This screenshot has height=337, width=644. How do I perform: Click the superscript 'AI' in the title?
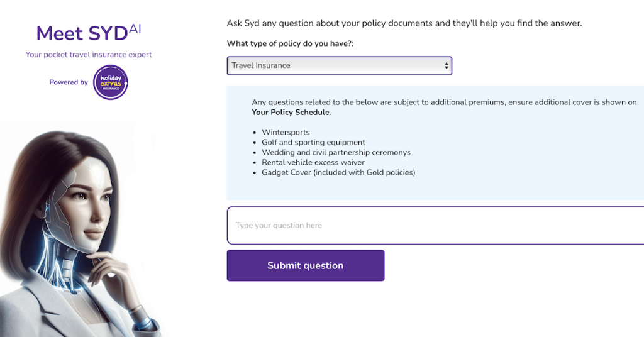(x=135, y=27)
